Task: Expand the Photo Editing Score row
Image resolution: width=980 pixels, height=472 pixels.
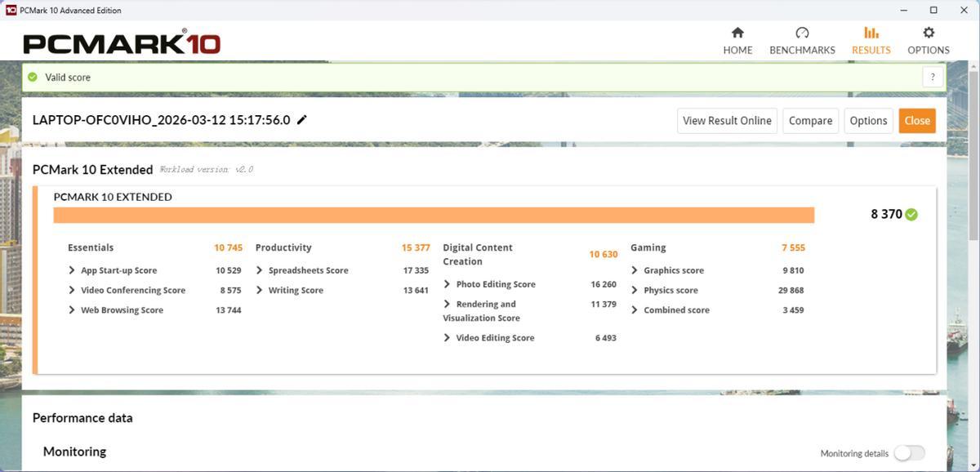Action: [448, 284]
